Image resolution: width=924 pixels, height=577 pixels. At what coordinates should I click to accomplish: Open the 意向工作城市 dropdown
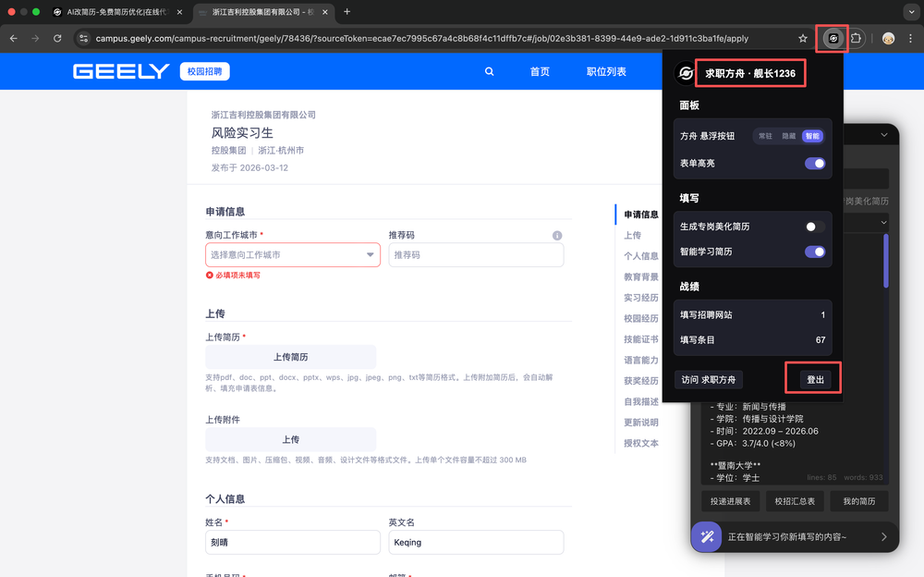pyautogui.click(x=292, y=255)
